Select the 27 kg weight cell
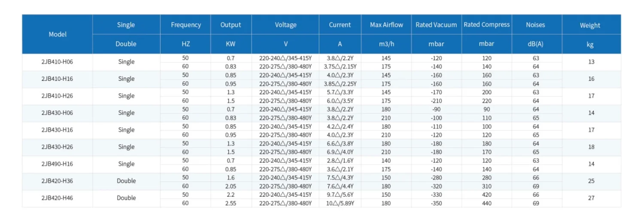 click(591, 198)
